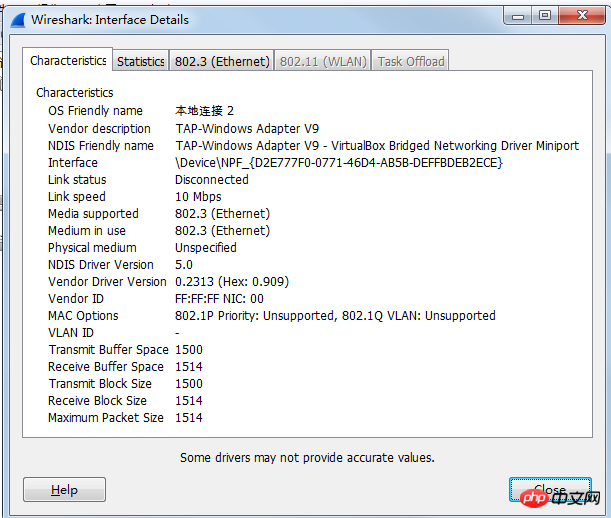611x518 pixels.
Task: Click the Vendor description label
Action: pos(99,129)
